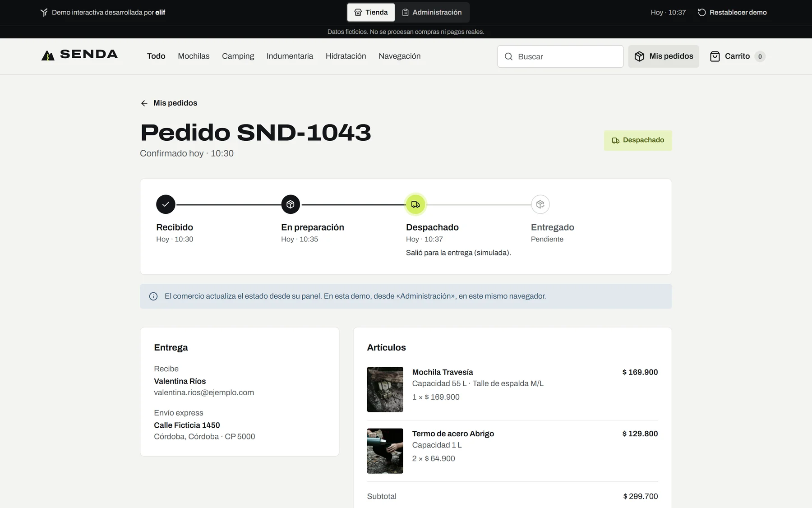This screenshot has height=508, width=812.
Task: Click the Termo de acero Abrigo name
Action: coord(453,434)
